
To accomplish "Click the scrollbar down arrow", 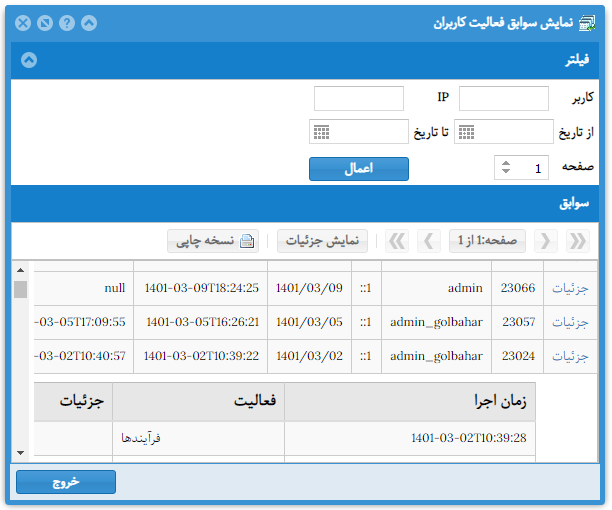I will tap(20, 453).
